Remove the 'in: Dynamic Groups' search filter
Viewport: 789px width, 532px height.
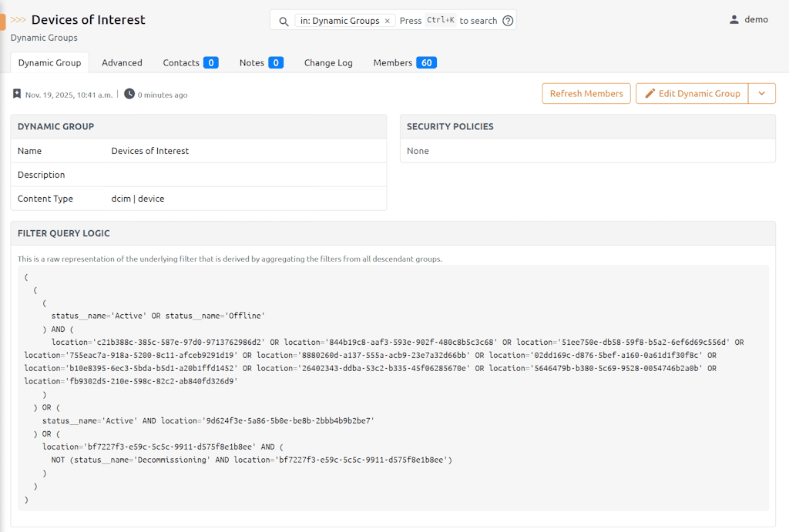coord(387,21)
